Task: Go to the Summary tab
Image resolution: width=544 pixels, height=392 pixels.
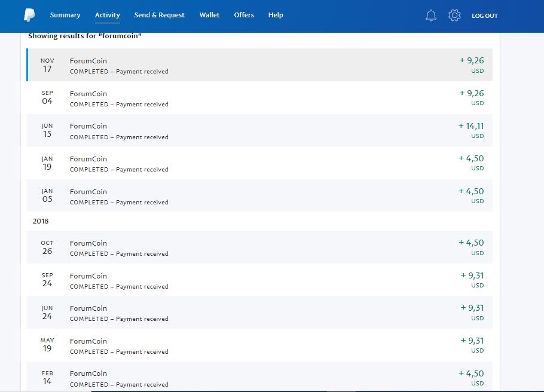Action: coord(65,15)
